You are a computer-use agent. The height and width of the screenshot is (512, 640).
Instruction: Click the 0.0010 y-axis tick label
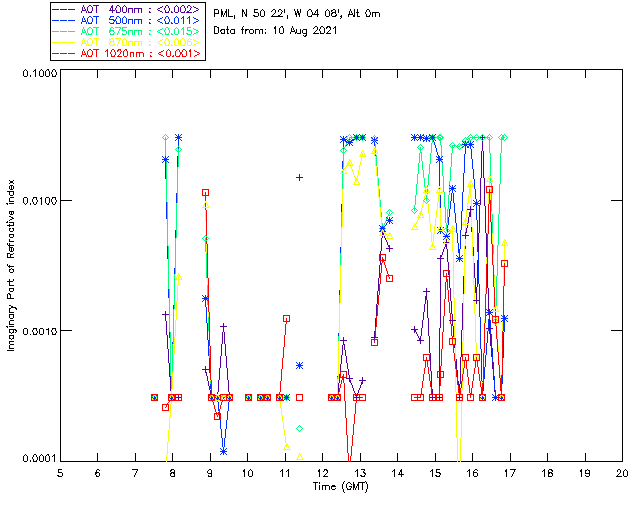click(x=38, y=330)
